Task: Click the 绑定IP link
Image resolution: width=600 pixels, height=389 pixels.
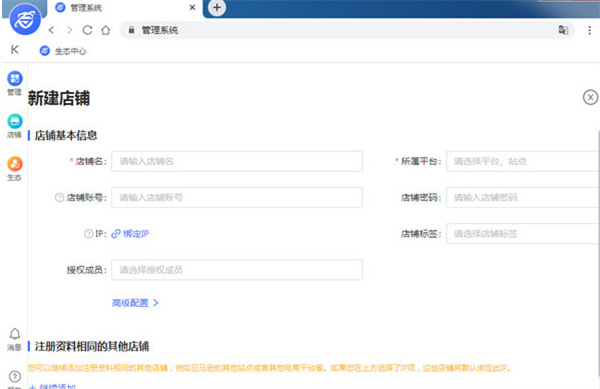Action: coord(130,233)
